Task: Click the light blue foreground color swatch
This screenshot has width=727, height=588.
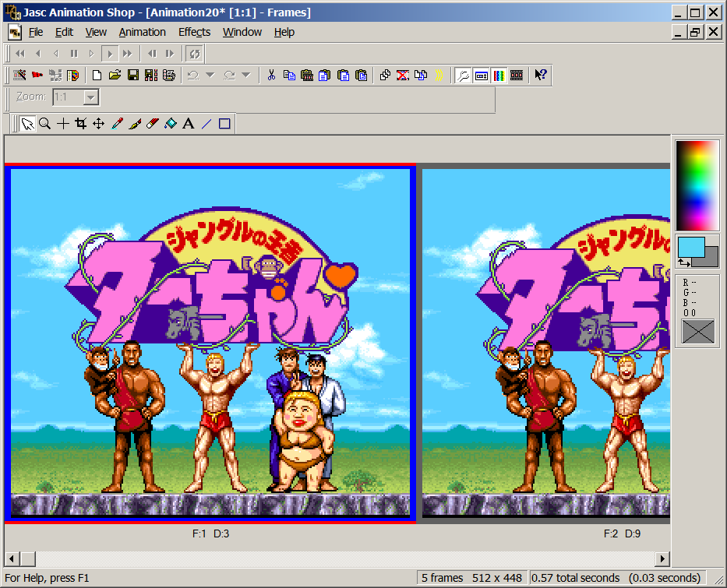Action: tap(691, 247)
